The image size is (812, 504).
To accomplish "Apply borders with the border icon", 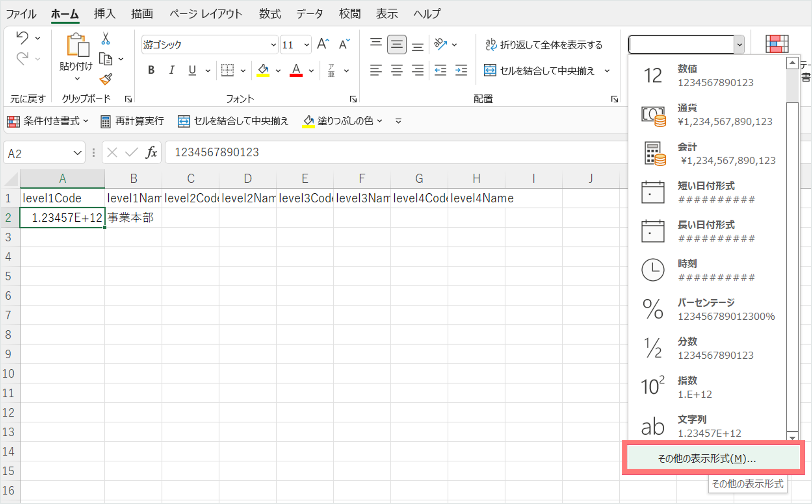I will pyautogui.click(x=228, y=70).
